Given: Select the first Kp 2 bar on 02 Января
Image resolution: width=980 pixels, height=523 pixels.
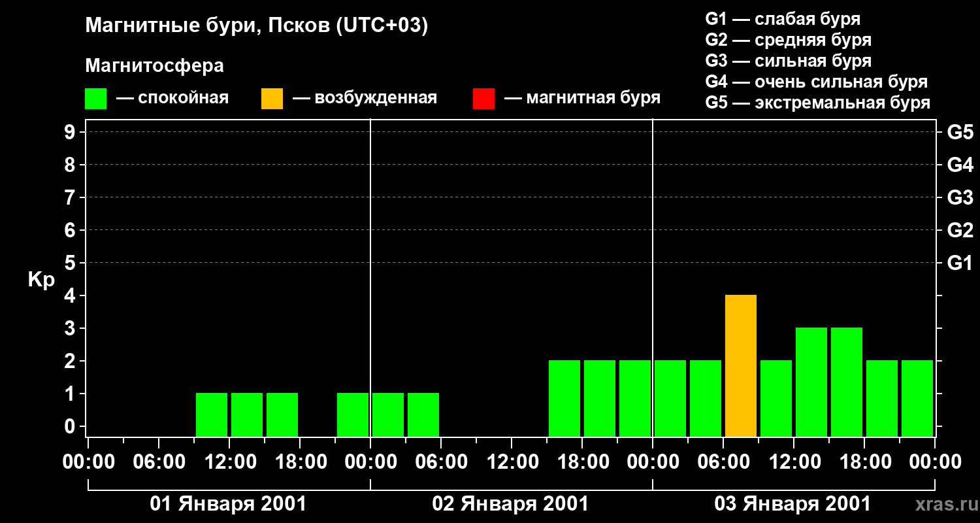Looking at the screenshot, I should [x=564, y=398].
